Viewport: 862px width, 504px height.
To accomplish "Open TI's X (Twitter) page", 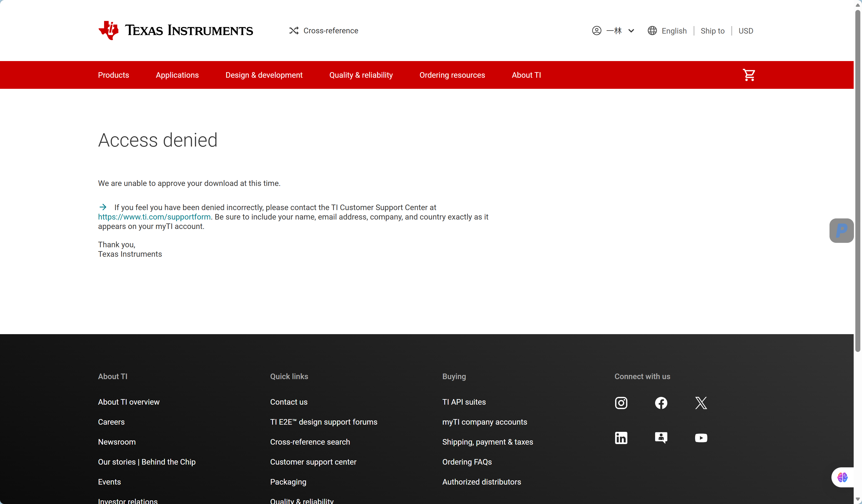I will tap(701, 403).
